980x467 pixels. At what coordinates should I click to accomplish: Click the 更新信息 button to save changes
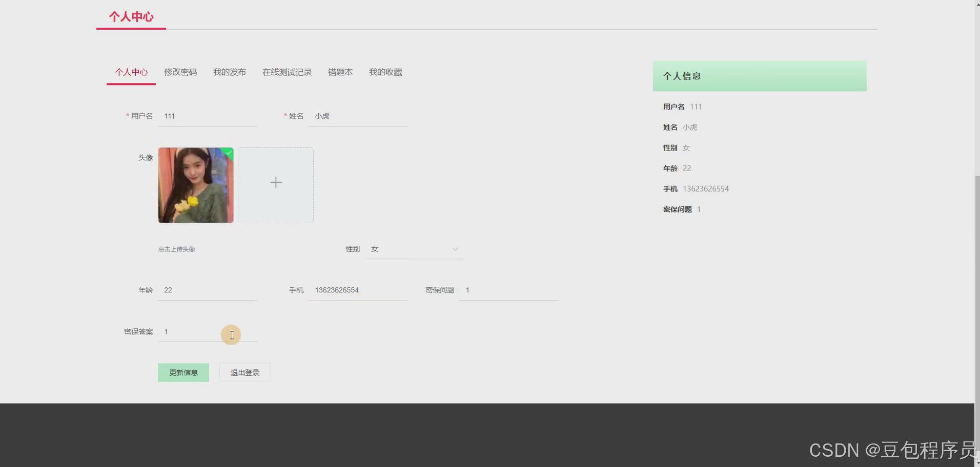(x=183, y=372)
